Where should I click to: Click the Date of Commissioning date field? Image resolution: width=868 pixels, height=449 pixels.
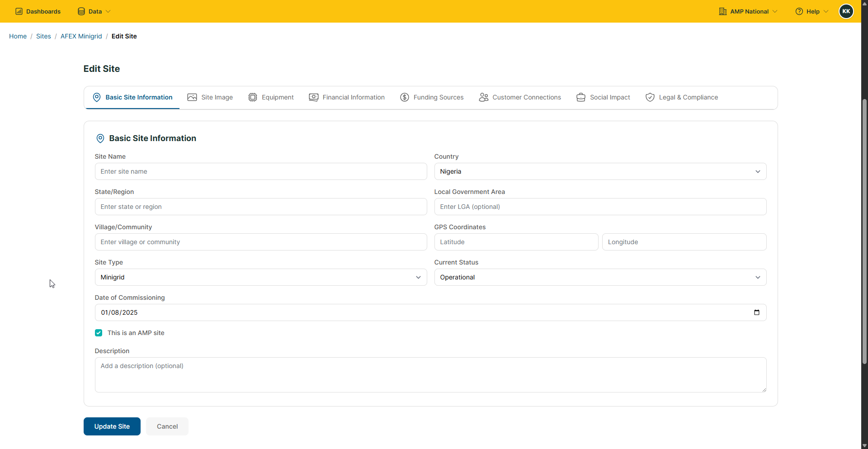coord(431,312)
